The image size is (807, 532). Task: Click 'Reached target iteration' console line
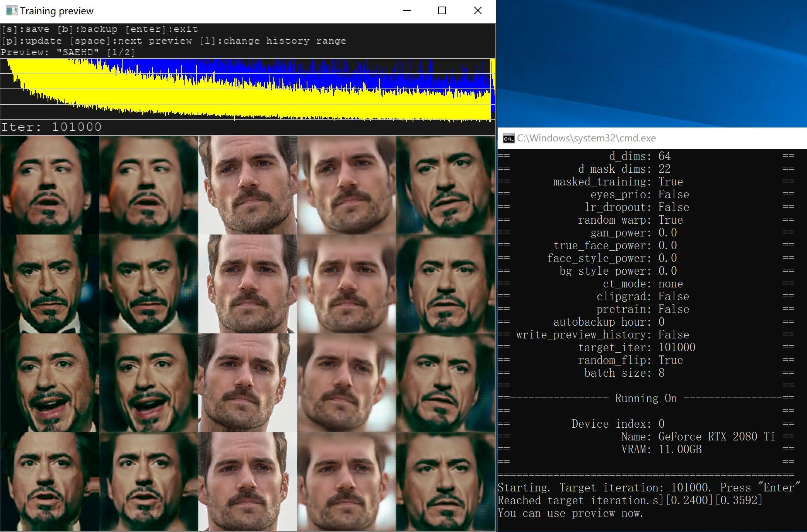(630, 500)
